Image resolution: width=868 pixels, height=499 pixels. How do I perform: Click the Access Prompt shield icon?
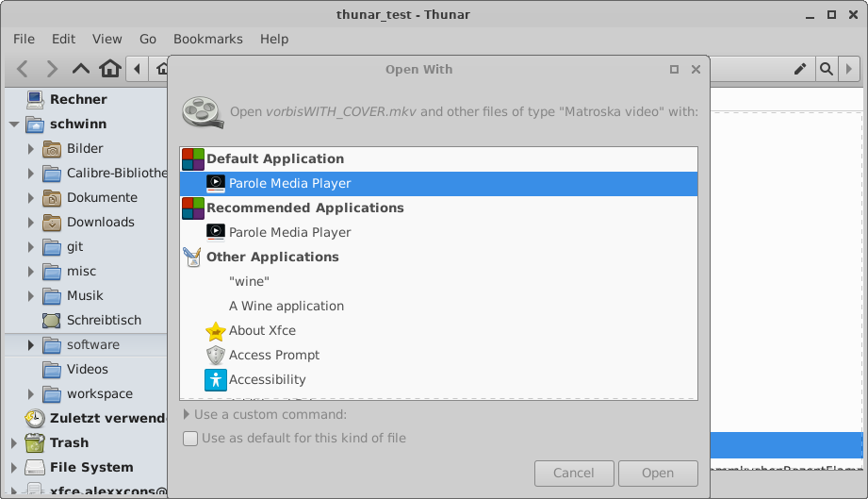pyautogui.click(x=215, y=355)
